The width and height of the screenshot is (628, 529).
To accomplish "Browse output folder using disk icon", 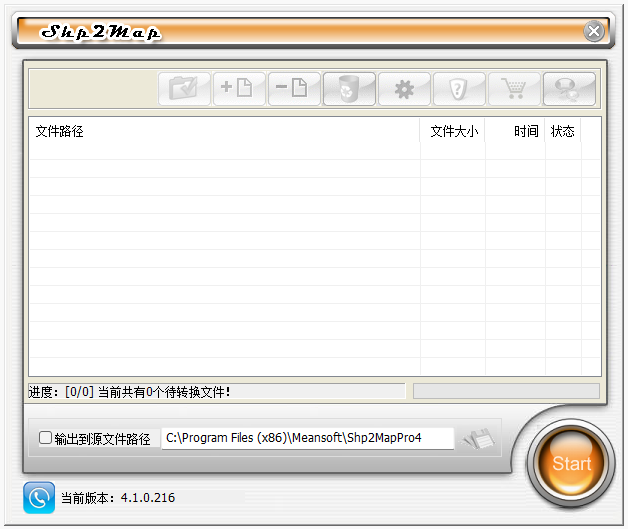I will (479, 438).
